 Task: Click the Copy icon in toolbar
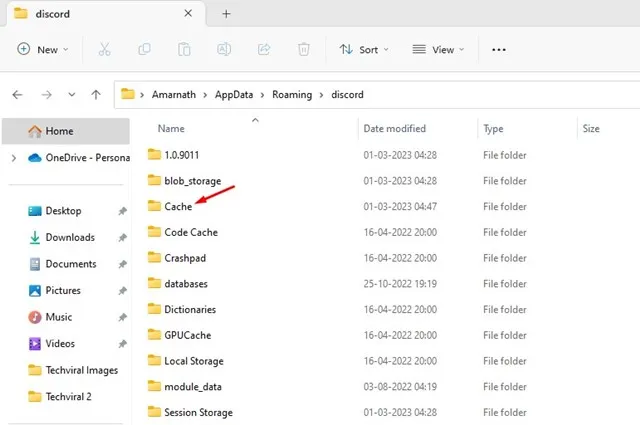[145, 49]
